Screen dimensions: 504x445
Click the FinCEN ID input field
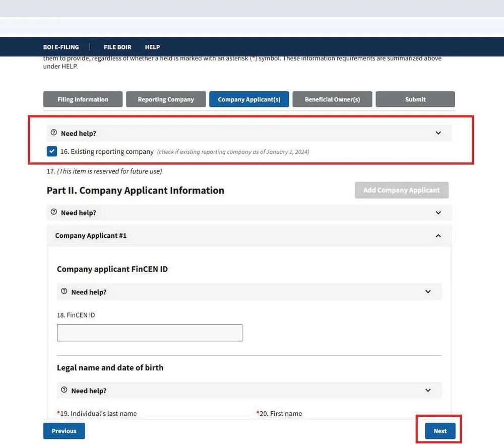click(149, 332)
